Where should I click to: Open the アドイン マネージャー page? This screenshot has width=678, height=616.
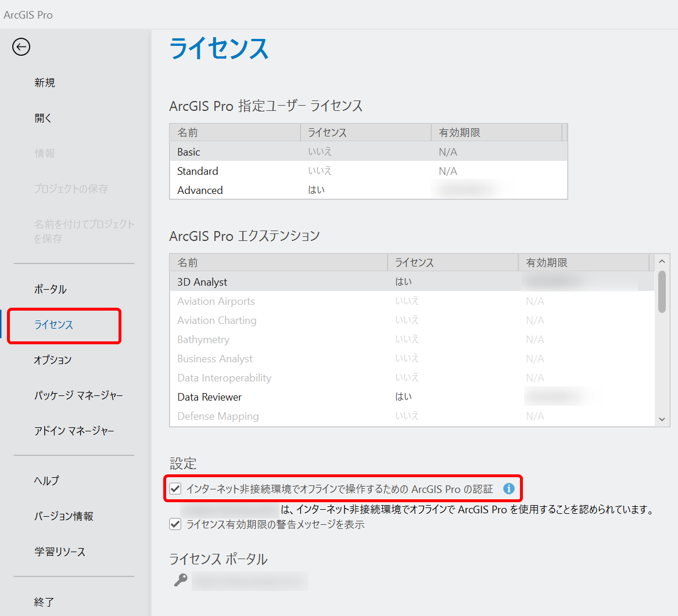[x=74, y=431]
